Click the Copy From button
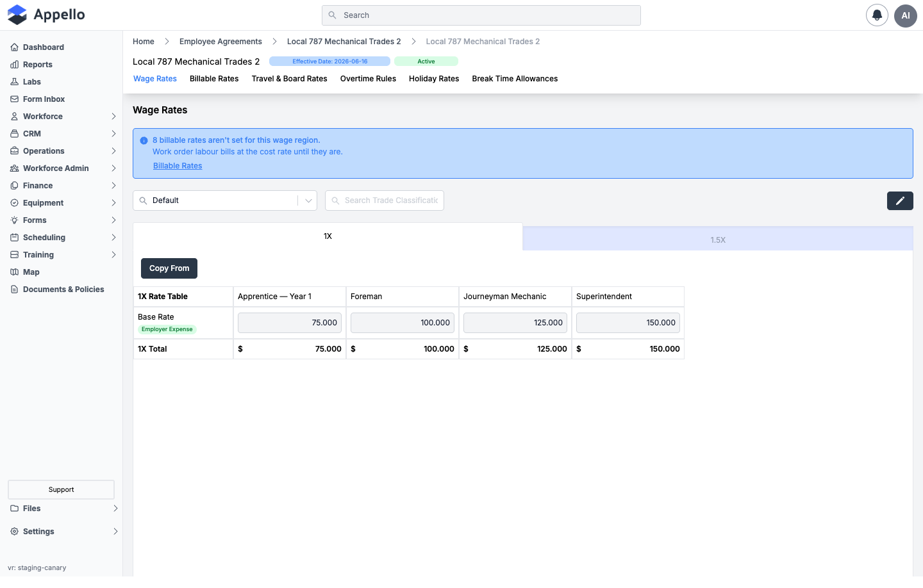The width and height of the screenshot is (923, 588). click(x=169, y=268)
